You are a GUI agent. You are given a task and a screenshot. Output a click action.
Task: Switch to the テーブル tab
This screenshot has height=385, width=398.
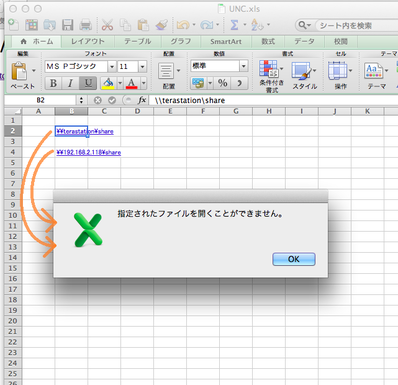[x=138, y=41]
